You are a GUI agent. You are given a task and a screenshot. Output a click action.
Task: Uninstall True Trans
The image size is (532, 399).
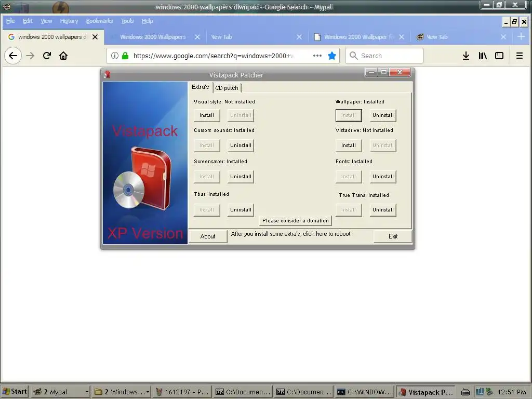pos(383,210)
